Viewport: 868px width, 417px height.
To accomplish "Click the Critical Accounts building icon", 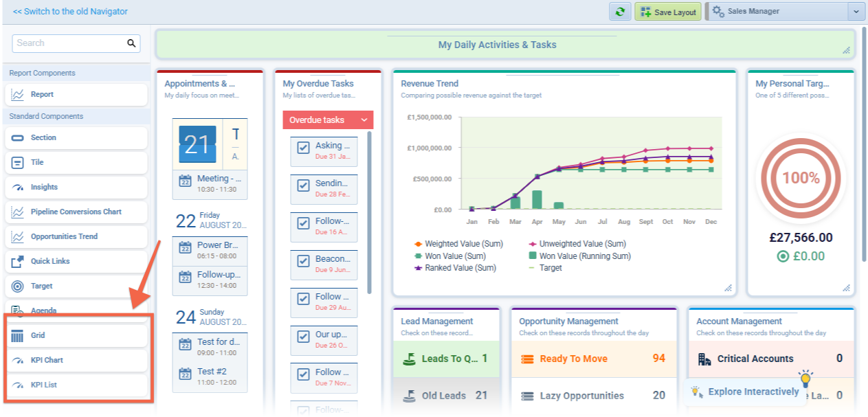I will (704, 359).
